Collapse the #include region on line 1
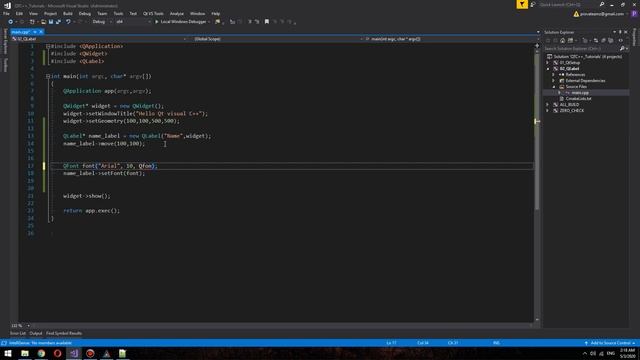The width and height of the screenshot is (640, 360). click(x=48, y=46)
